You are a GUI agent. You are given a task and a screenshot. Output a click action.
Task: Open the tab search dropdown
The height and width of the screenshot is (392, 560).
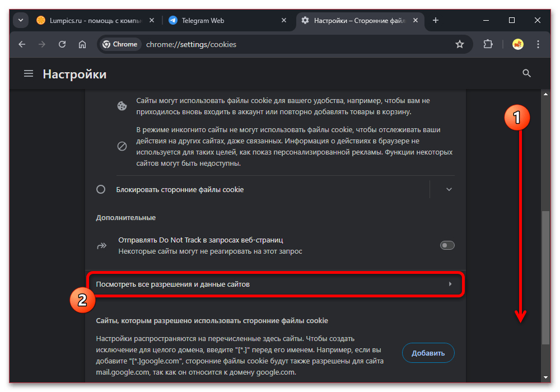pos(21,20)
